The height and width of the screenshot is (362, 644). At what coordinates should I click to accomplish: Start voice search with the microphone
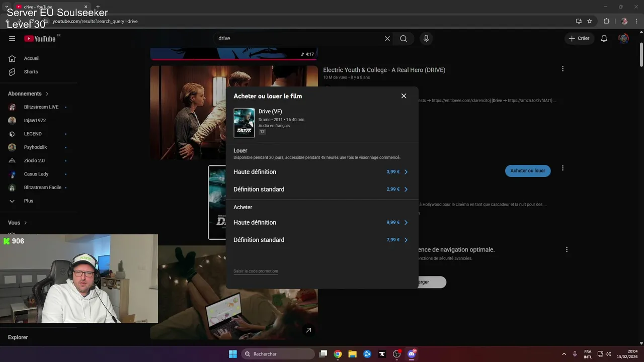coord(426,39)
